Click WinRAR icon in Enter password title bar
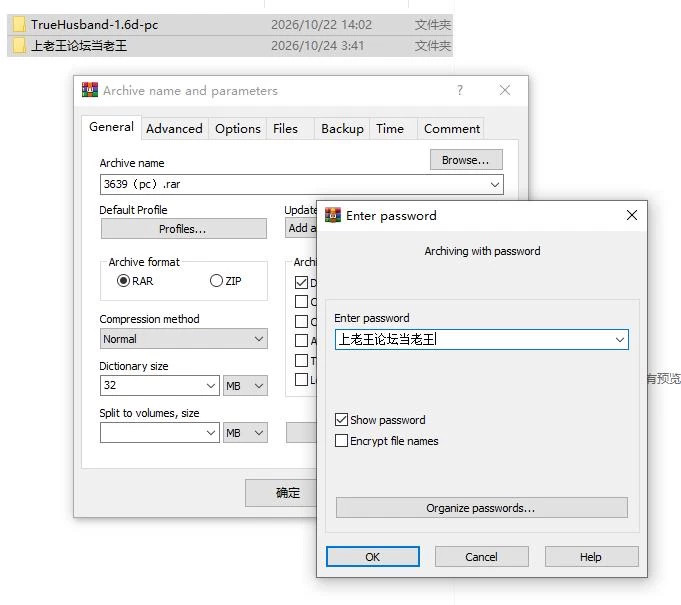This screenshot has height=605, width=681. 333,215
